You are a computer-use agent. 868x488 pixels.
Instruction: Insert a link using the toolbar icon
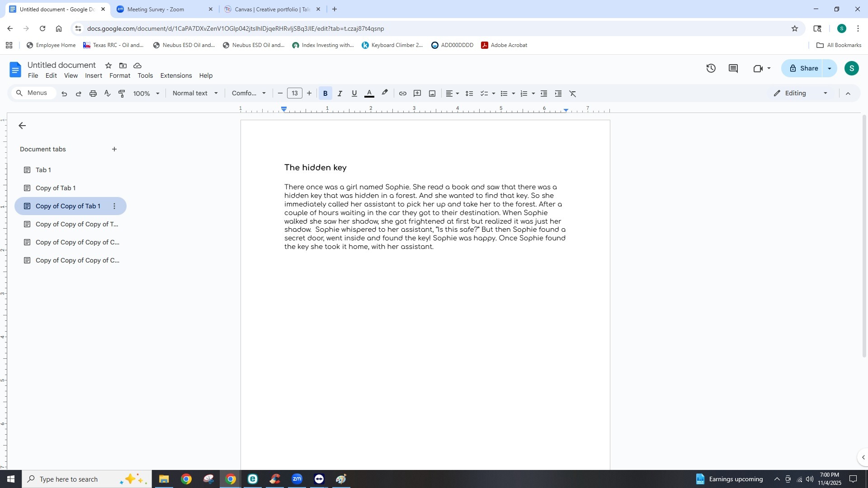coord(403,93)
